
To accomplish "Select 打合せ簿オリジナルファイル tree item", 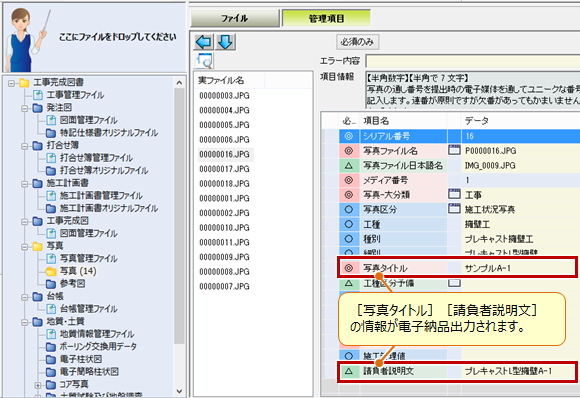I will (104, 171).
